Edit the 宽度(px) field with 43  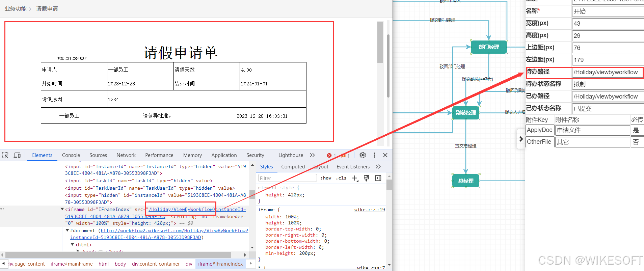coord(608,24)
